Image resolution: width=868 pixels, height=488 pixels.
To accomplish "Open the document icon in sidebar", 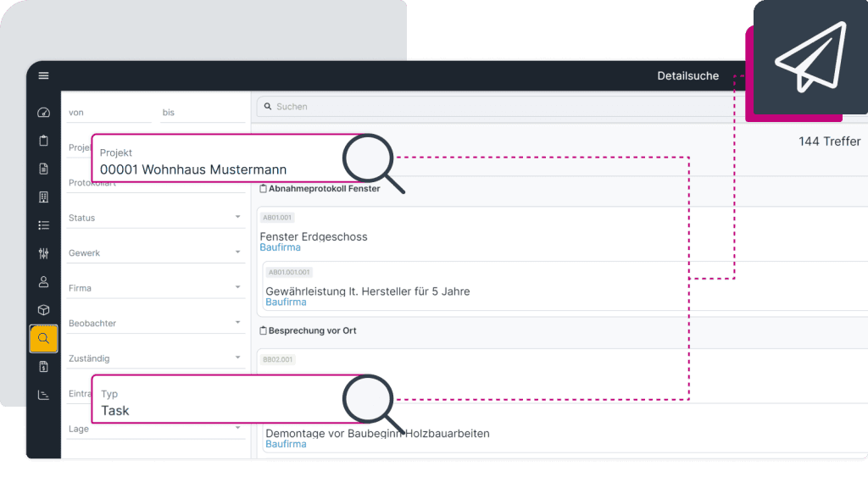I will 44,169.
